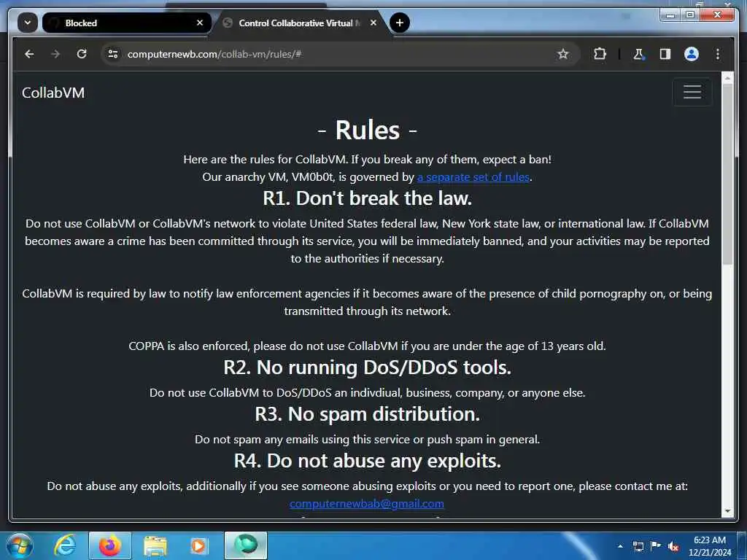Open Windows Explorer folder in taskbar
This screenshot has width=747, height=560.
[155, 545]
